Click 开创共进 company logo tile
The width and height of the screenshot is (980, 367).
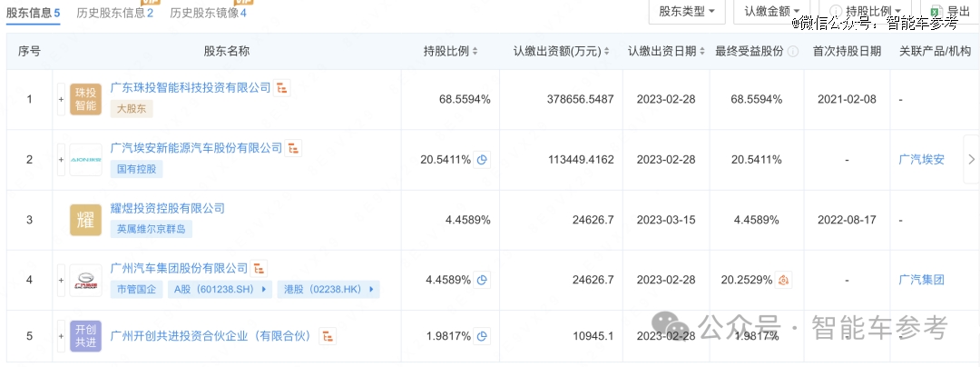pos(85,336)
